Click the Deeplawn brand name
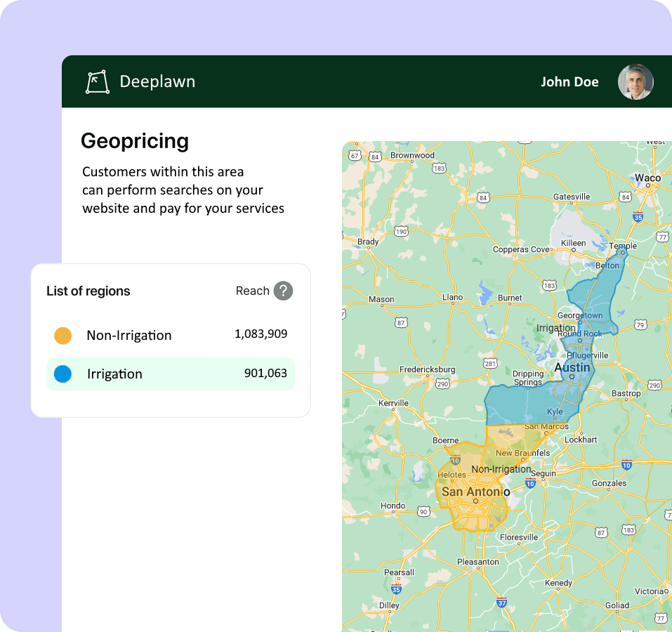The image size is (672, 632). tap(157, 82)
